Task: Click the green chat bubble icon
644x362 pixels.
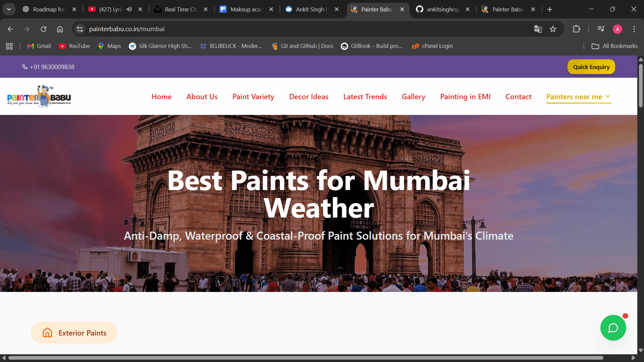Action: tap(613, 328)
